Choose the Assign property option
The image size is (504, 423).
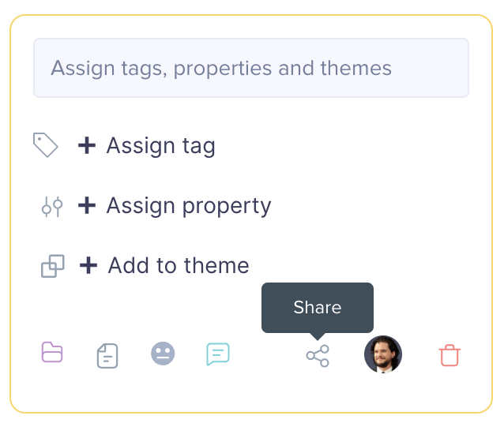[x=189, y=206]
